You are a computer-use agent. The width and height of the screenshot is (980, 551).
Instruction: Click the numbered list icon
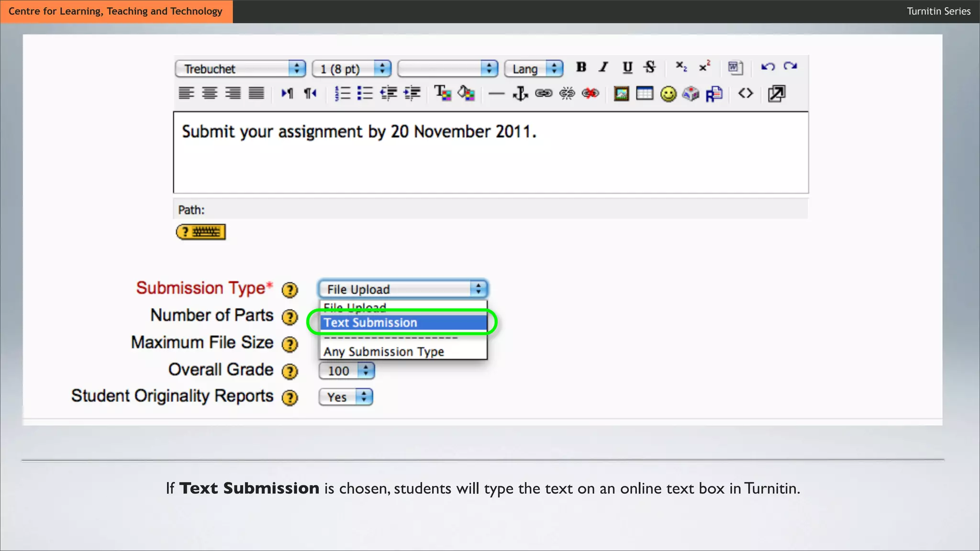(342, 93)
